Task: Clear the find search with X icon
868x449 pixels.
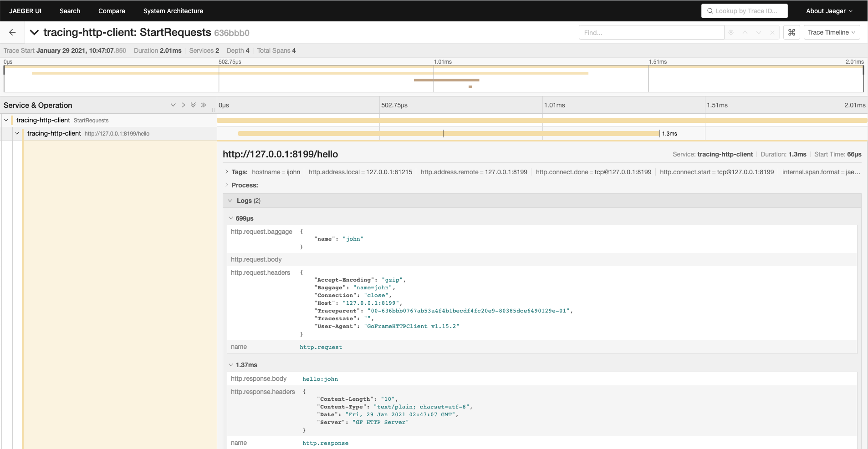Action: (x=772, y=32)
